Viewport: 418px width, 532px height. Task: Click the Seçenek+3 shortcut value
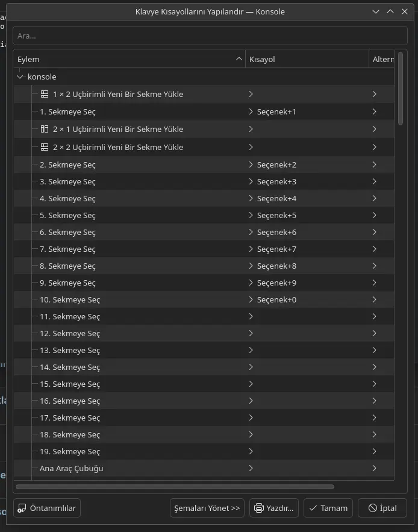[x=276, y=181]
